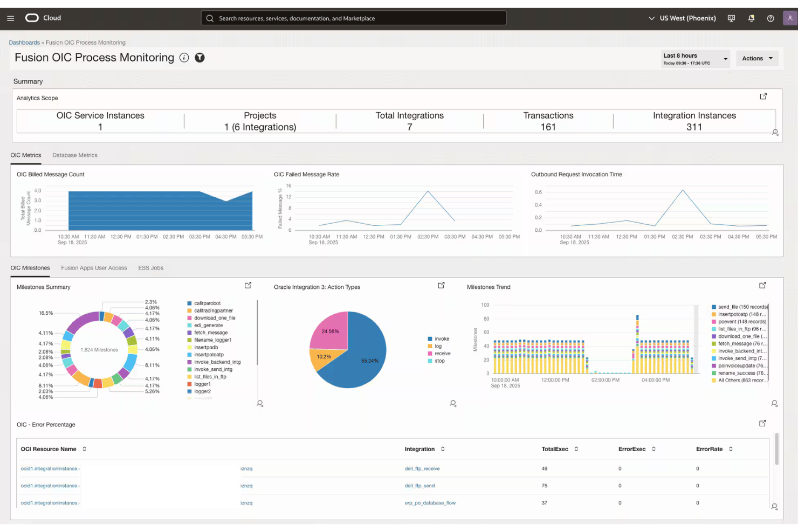Screen dimensions: 798x532
Task: Click the Error Percentage table vertical scrollbar
Action: (x=776, y=448)
